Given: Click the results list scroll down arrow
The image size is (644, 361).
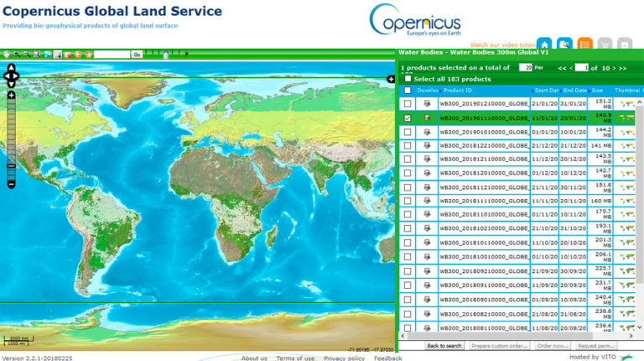Looking at the screenshot, I should pos(640,327).
